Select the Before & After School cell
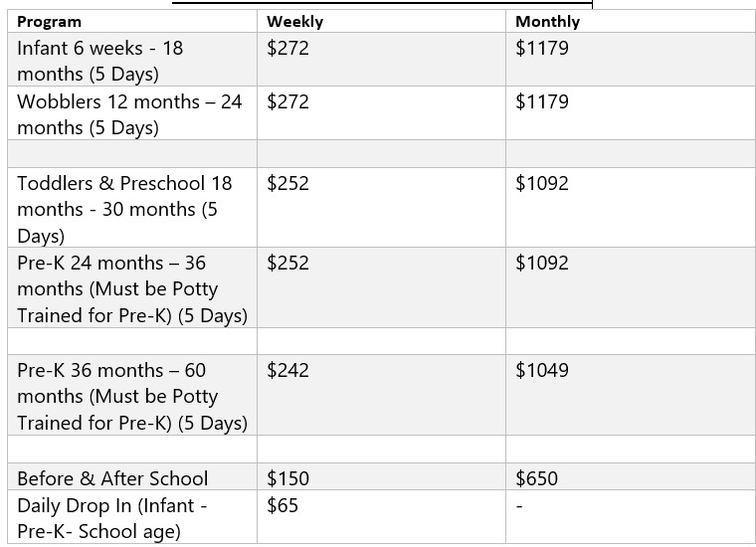Viewport: 756px width, 547px height. [132, 477]
